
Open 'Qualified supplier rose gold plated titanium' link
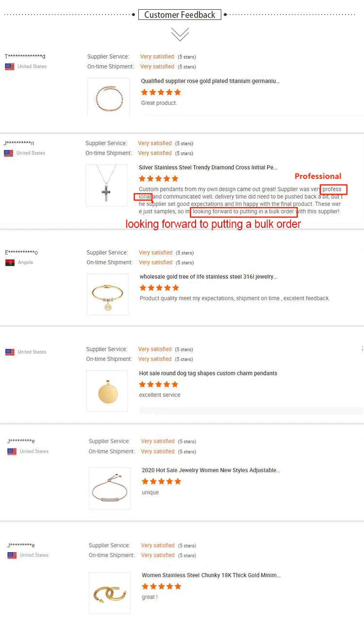pyautogui.click(x=210, y=81)
